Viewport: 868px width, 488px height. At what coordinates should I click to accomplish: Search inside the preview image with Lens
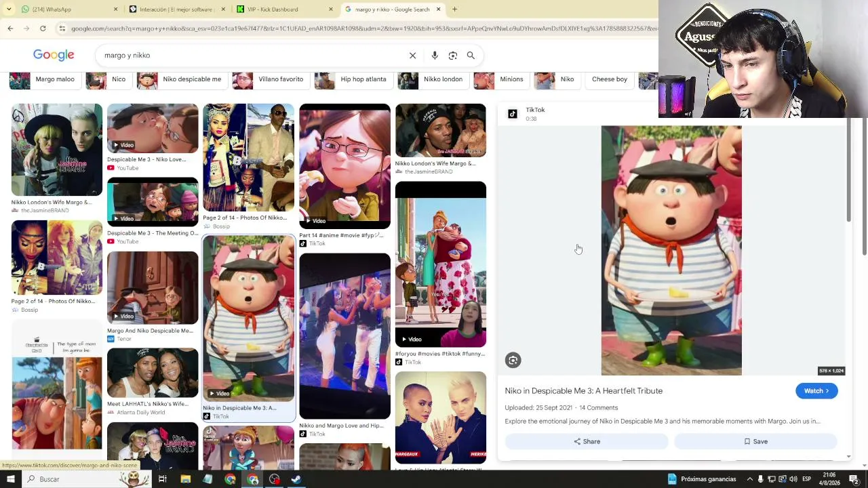[x=513, y=361]
